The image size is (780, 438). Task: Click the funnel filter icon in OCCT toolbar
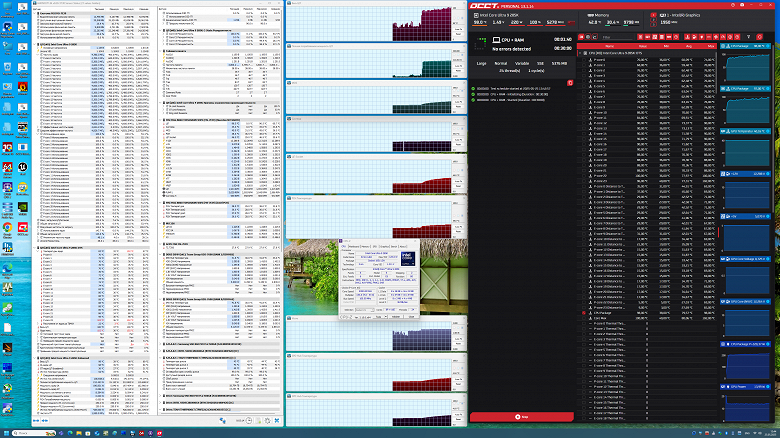[x=749, y=37]
